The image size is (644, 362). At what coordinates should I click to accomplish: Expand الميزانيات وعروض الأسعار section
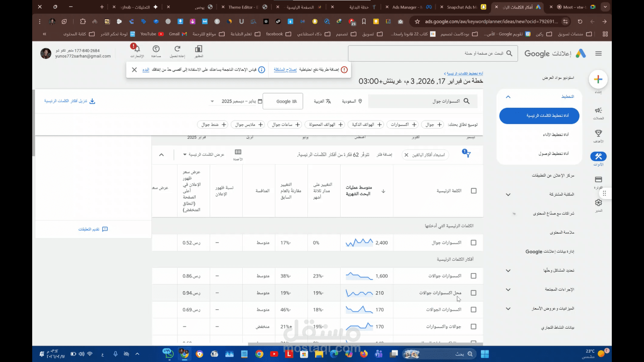pos(508,309)
